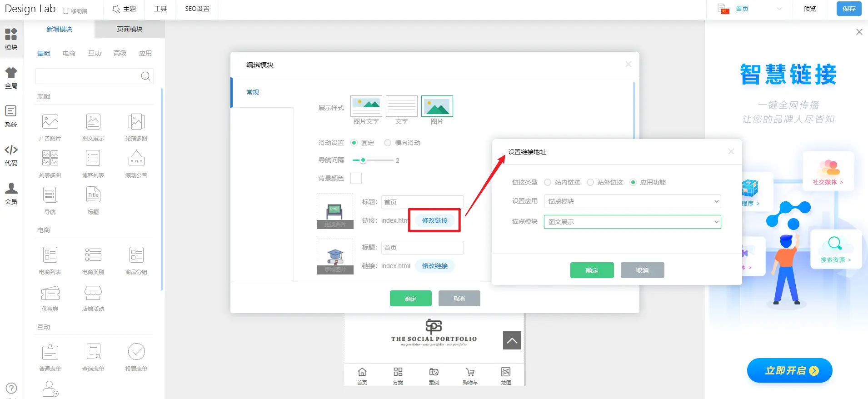This screenshot has width=868, height=399.
Task: Open the 图文展示 anchor module dropdown
Action: 632,222
